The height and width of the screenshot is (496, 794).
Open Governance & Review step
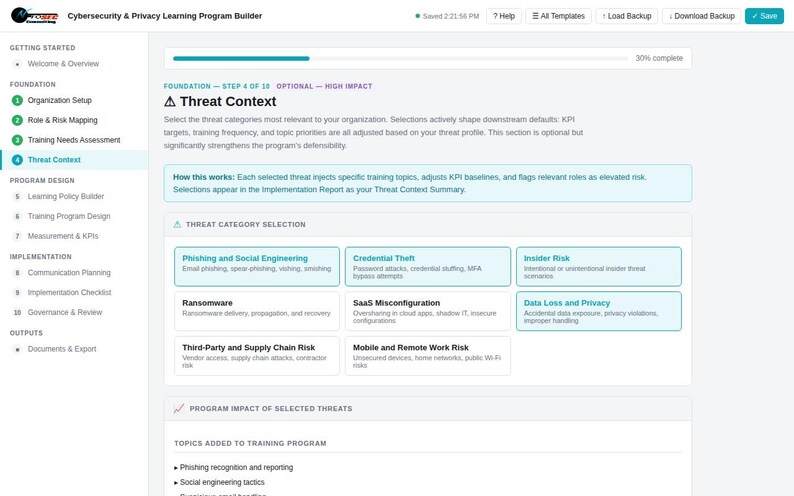(x=74, y=312)
